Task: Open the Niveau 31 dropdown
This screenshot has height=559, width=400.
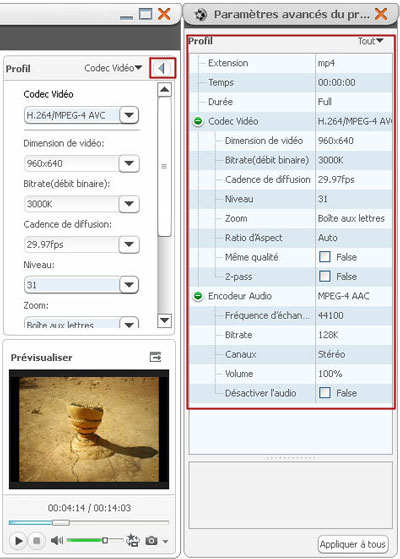Action: (129, 285)
